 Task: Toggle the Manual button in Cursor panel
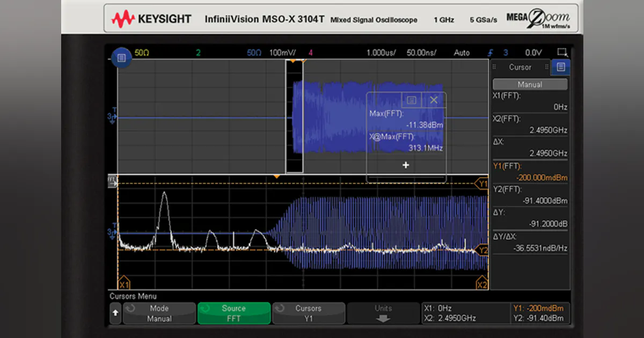click(530, 84)
